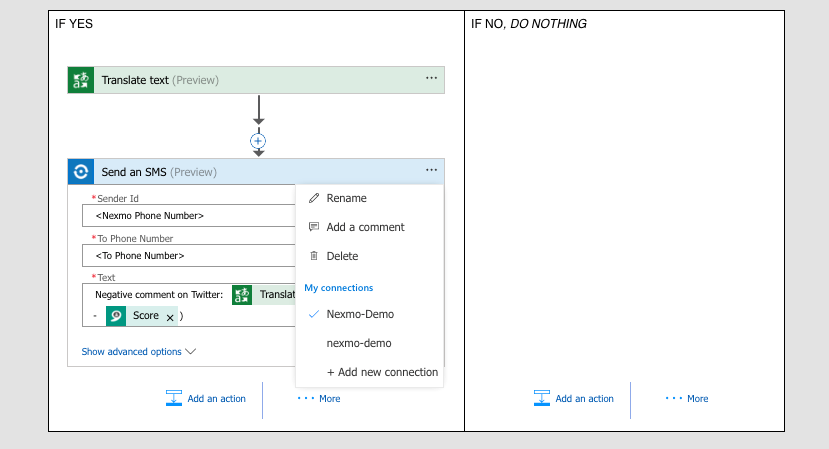Click the plus insert step button
The height and width of the screenshot is (449, 829).
(258, 141)
